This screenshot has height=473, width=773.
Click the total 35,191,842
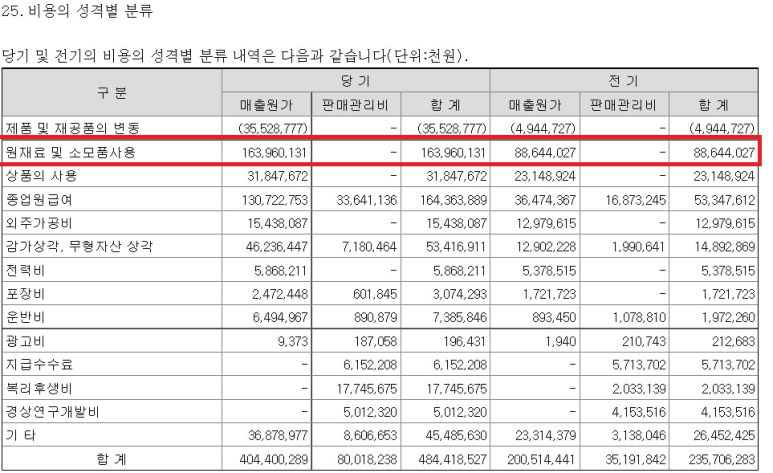(636, 459)
